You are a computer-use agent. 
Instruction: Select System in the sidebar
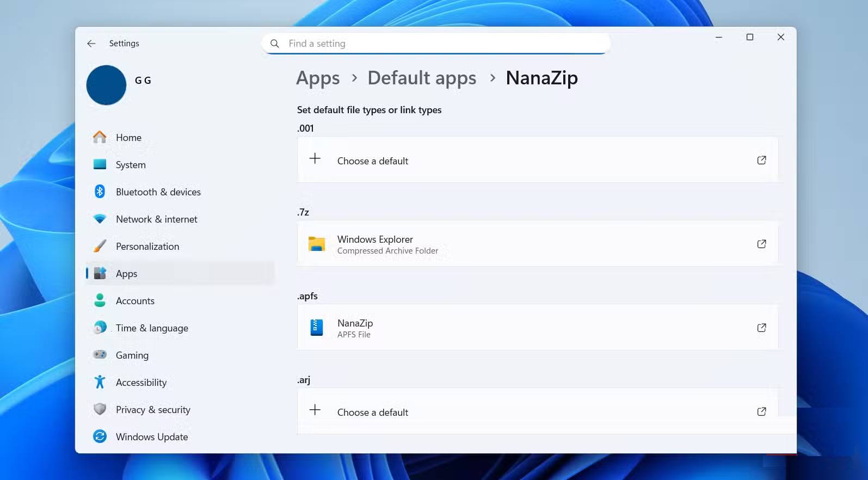point(131,165)
